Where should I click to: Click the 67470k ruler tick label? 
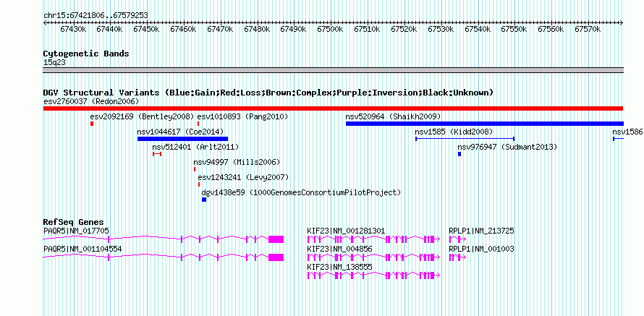(x=221, y=29)
